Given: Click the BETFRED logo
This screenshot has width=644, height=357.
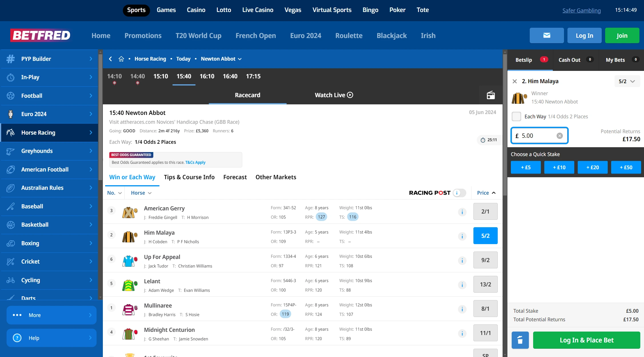Looking at the screenshot, I should click(41, 35).
